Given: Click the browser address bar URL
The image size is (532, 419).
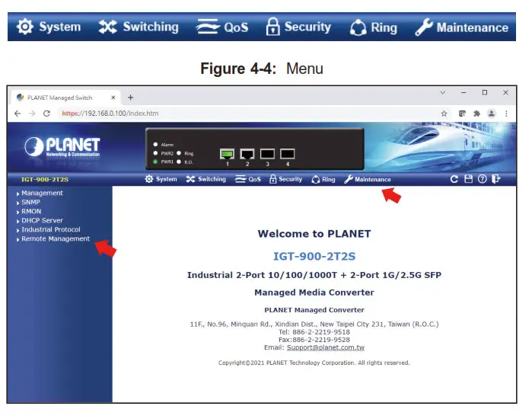Looking at the screenshot, I should click(110, 114).
